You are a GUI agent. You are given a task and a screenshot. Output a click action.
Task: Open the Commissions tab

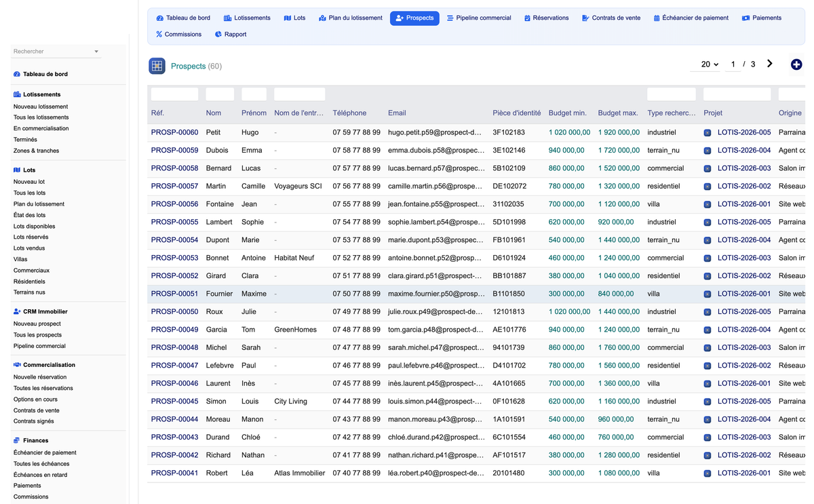point(178,35)
